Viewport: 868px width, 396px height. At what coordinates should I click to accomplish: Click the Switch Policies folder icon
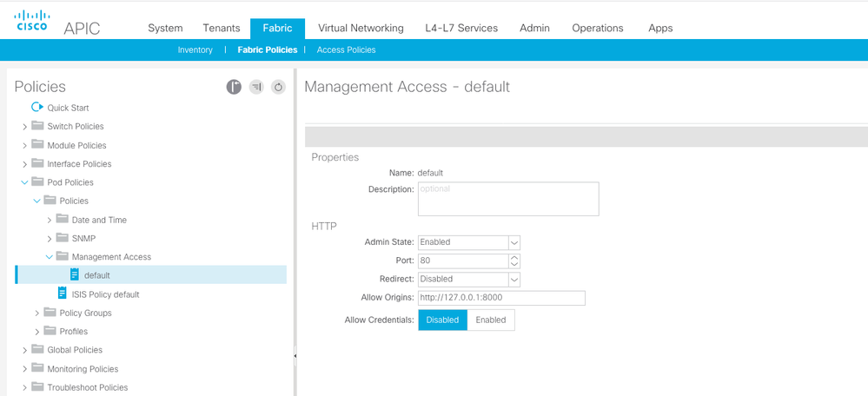(x=37, y=126)
